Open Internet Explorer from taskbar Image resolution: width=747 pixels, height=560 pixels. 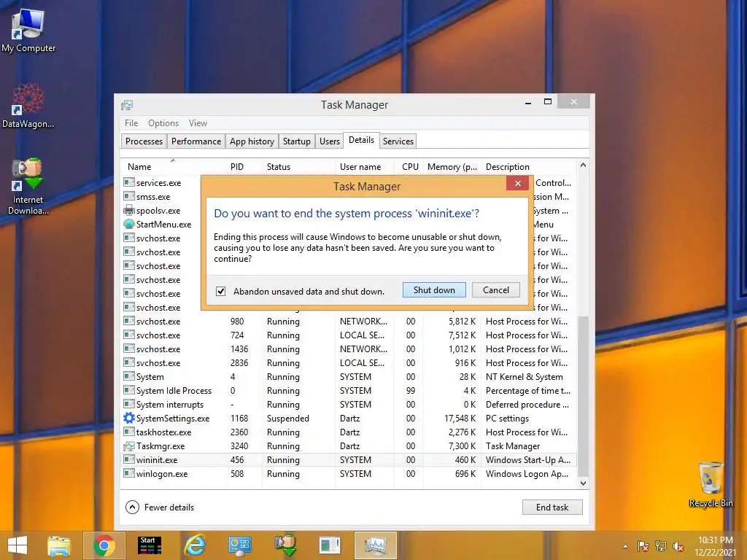pos(195,545)
